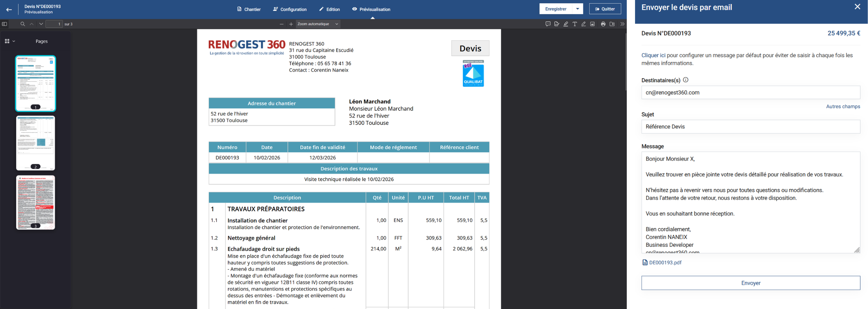
Task: Click into the Sujet input field
Action: 750,127
